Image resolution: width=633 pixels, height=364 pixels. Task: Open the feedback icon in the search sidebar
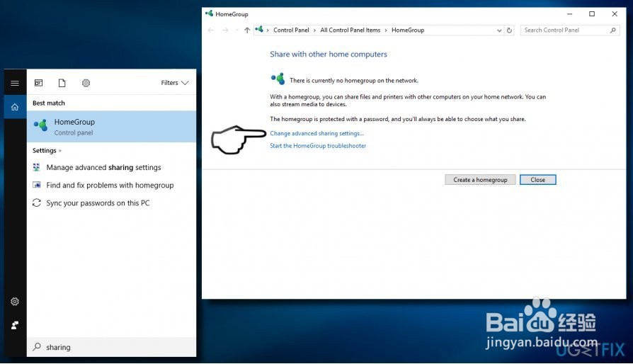click(15, 325)
